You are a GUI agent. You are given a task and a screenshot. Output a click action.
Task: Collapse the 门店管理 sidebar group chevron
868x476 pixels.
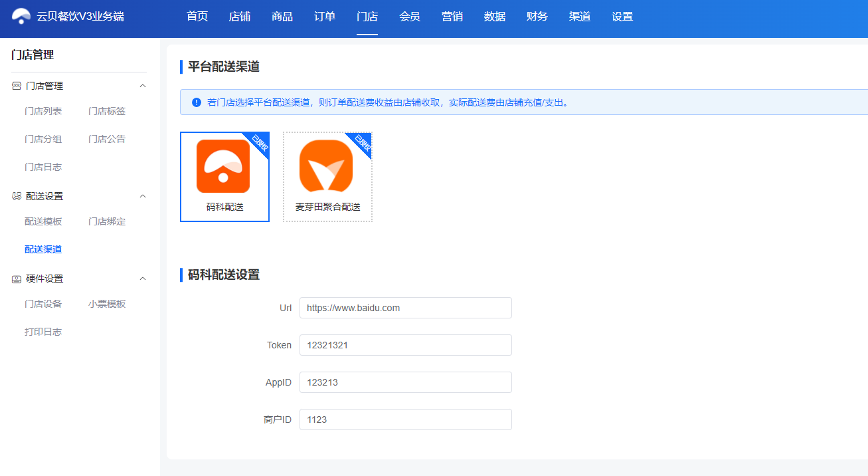(x=143, y=86)
